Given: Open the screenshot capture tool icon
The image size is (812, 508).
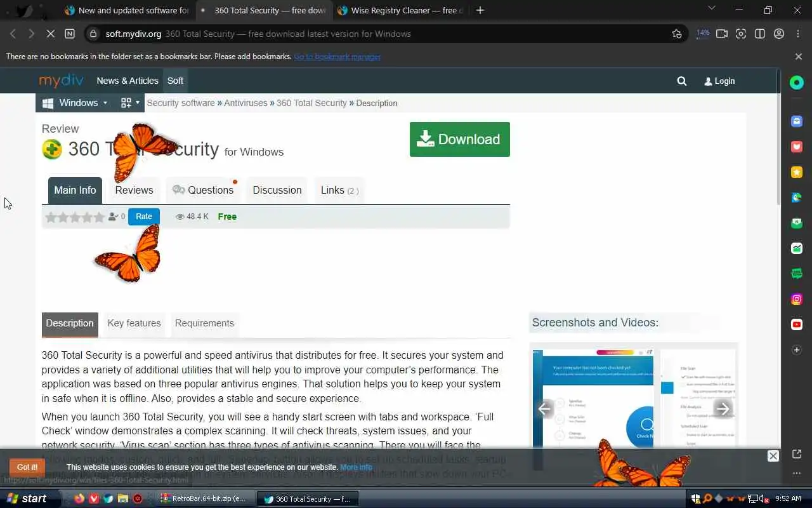Looking at the screenshot, I should pos(741,34).
